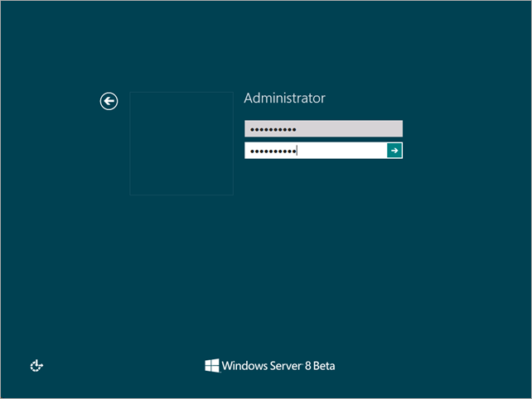Return to the previous screen using the circled arrow
Viewport: 532px width, 399px height.
(x=109, y=101)
